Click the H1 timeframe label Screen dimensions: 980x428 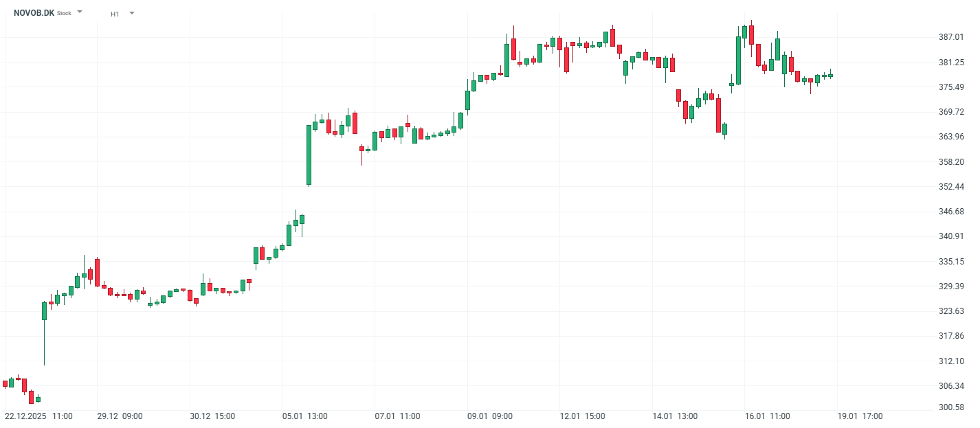click(x=115, y=14)
